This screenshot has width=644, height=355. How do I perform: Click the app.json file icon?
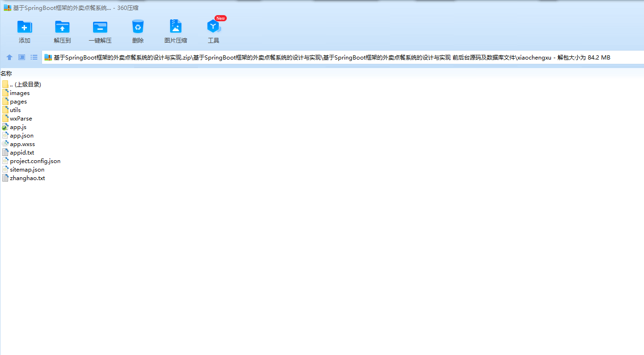coord(5,135)
